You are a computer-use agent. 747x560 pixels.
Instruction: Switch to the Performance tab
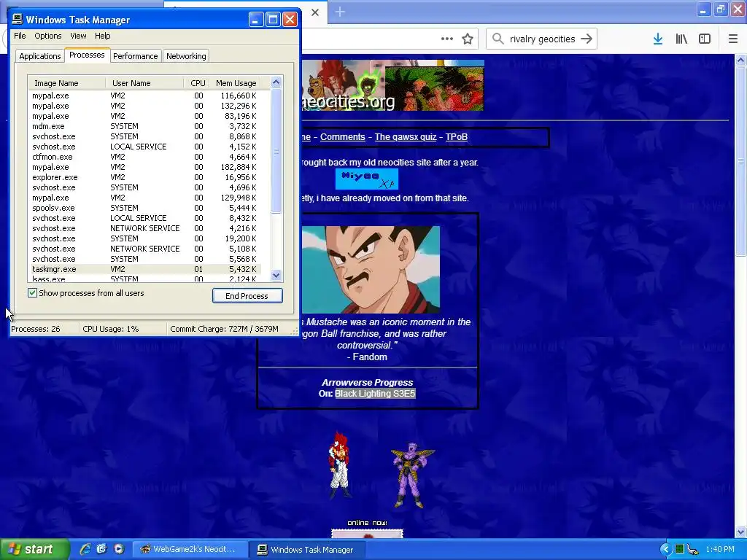[x=135, y=56]
